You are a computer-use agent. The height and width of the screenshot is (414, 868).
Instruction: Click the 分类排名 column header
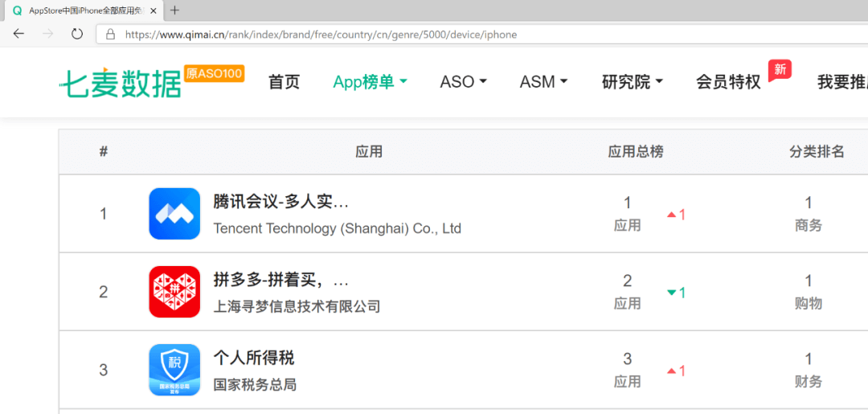pyautogui.click(x=817, y=152)
